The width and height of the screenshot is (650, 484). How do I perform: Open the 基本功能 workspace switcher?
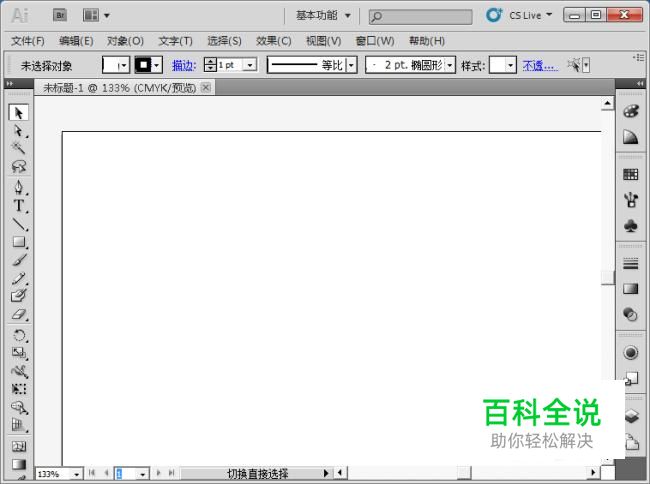click(323, 16)
